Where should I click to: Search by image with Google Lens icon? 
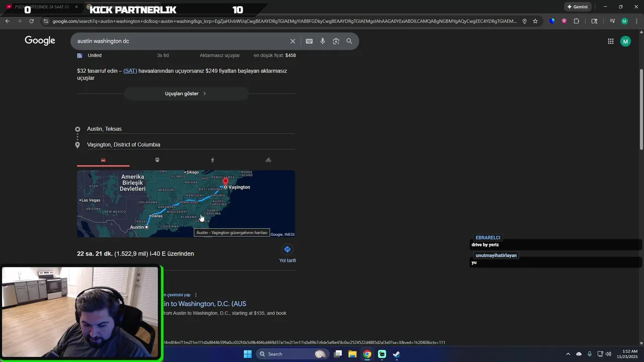336,41
